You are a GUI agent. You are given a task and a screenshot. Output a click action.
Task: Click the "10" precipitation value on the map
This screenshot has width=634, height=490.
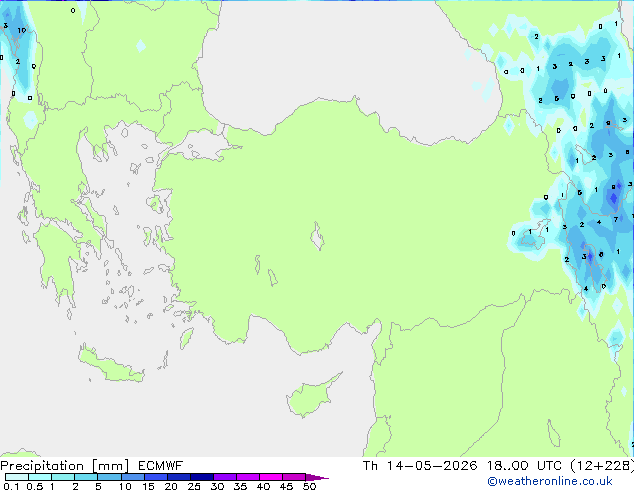[22, 30]
